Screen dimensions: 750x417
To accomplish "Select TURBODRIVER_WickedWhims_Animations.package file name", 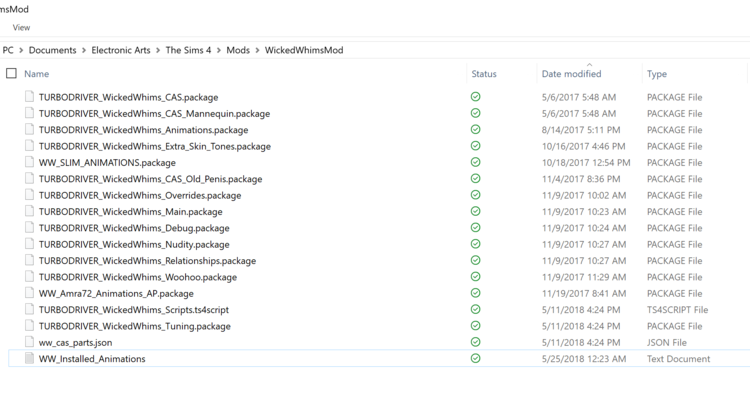I will [143, 130].
